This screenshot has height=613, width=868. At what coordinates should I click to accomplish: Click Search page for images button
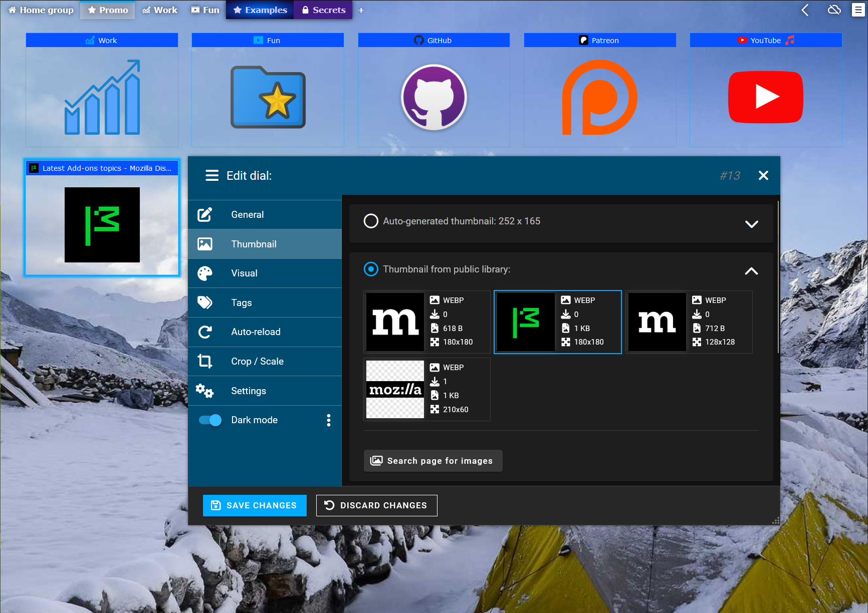coord(433,461)
